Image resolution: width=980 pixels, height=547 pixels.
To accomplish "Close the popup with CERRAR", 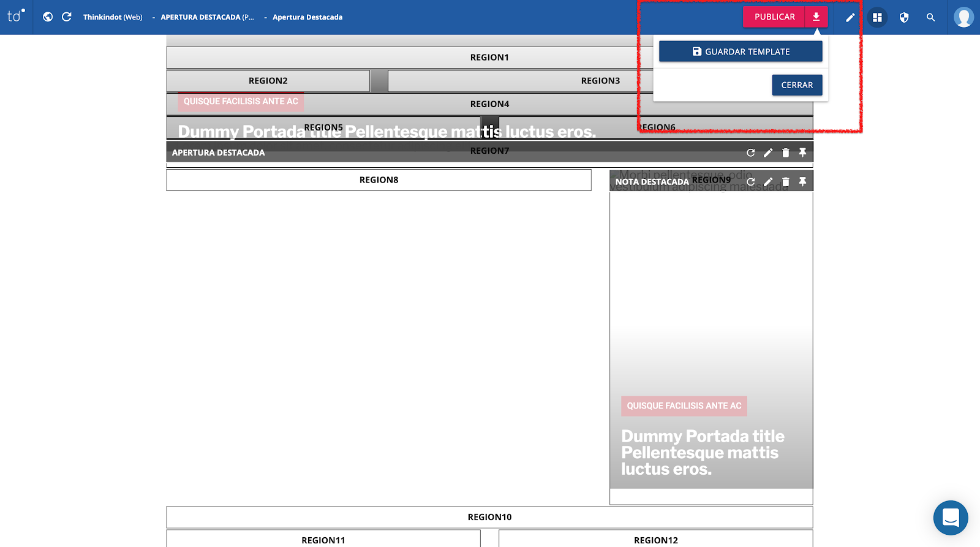I will pyautogui.click(x=797, y=85).
